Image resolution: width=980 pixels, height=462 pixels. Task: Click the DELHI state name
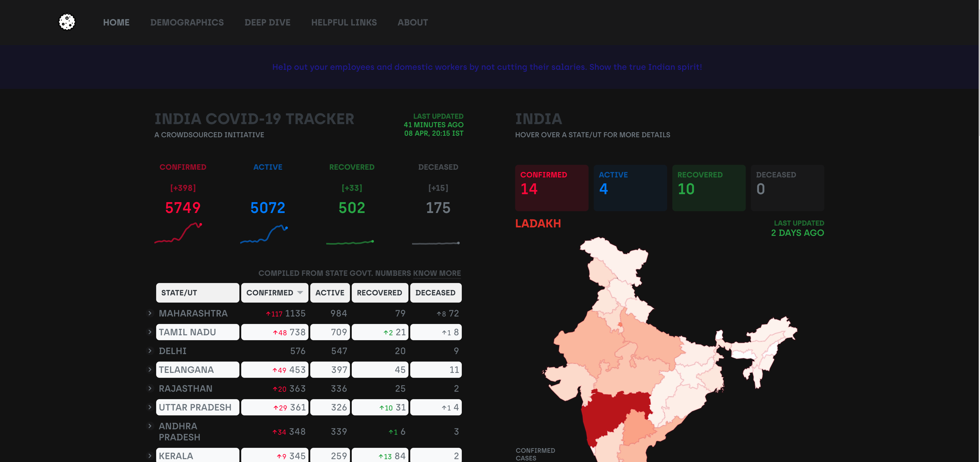point(173,351)
